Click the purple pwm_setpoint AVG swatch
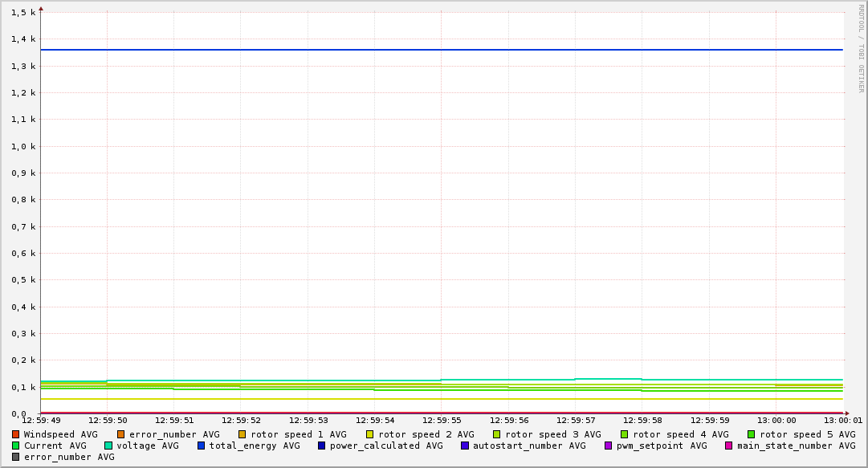Screen dimensions: 868x468 click(609, 446)
